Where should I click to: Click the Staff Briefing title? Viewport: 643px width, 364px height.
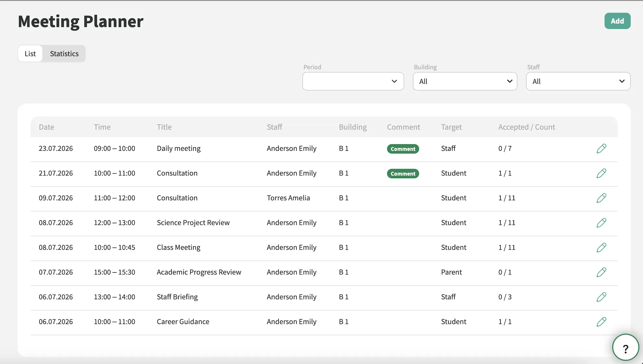(x=177, y=297)
